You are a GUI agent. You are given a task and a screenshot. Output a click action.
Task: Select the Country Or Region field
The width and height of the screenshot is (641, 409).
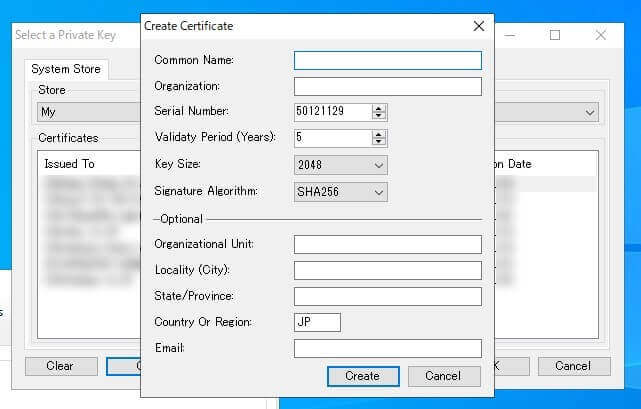click(x=317, y=322)
